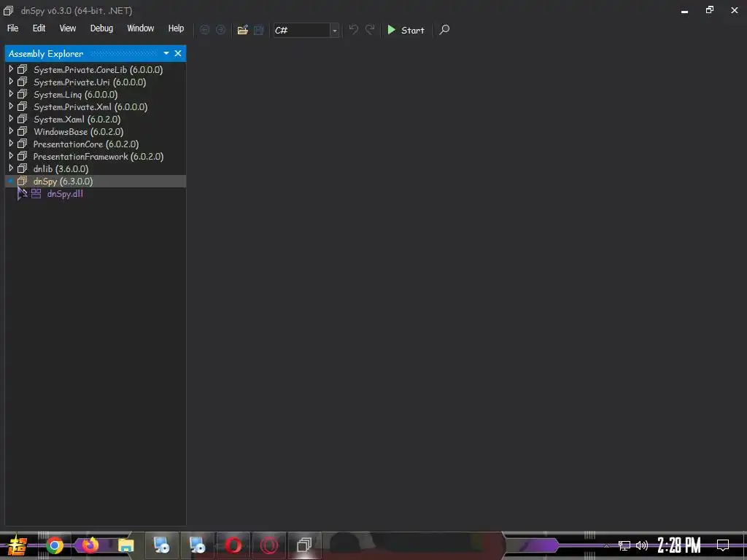Click the PresentationCore assembly icon
Image resolution: width=747 pixels, height=560 pixels.
coord(23,144)
